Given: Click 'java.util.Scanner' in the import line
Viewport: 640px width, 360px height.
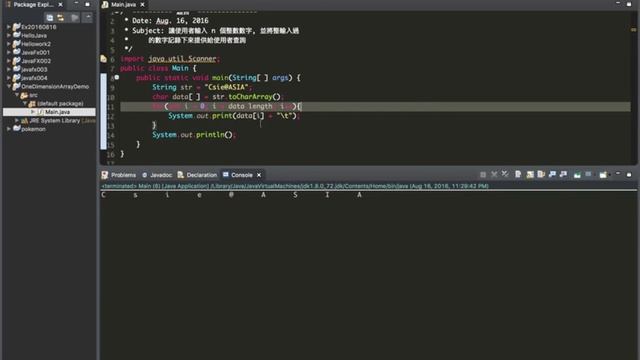Looking at the screenshot, I should coord(182,59).
